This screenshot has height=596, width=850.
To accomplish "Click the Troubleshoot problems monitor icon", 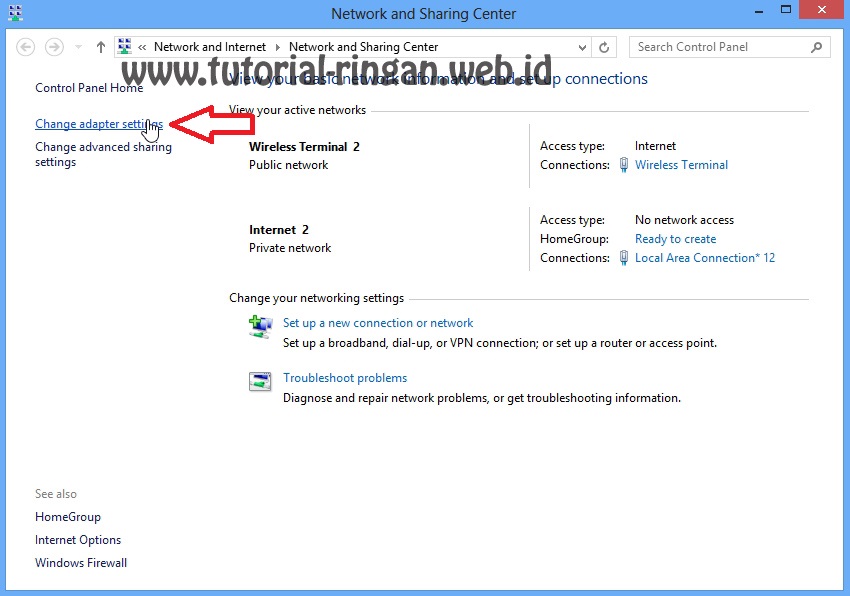I will coord(260,381).
